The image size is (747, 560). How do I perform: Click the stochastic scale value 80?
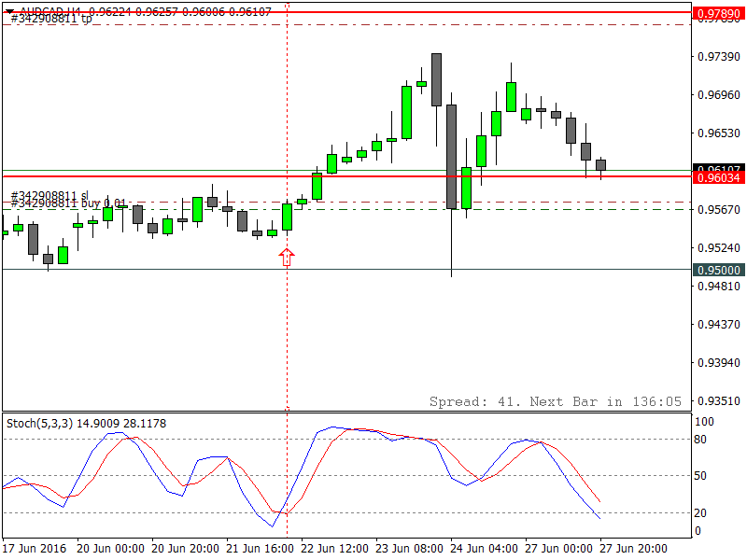(x=700, y=440)
